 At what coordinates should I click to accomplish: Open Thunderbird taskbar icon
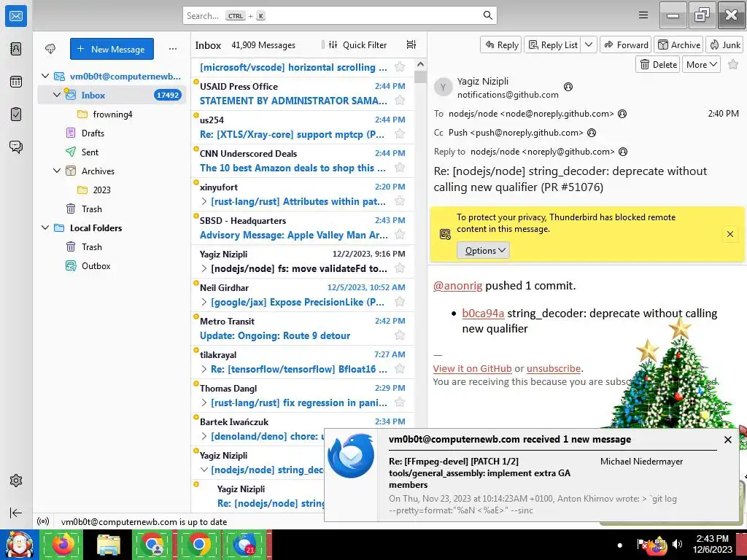(x=244, y=544)
